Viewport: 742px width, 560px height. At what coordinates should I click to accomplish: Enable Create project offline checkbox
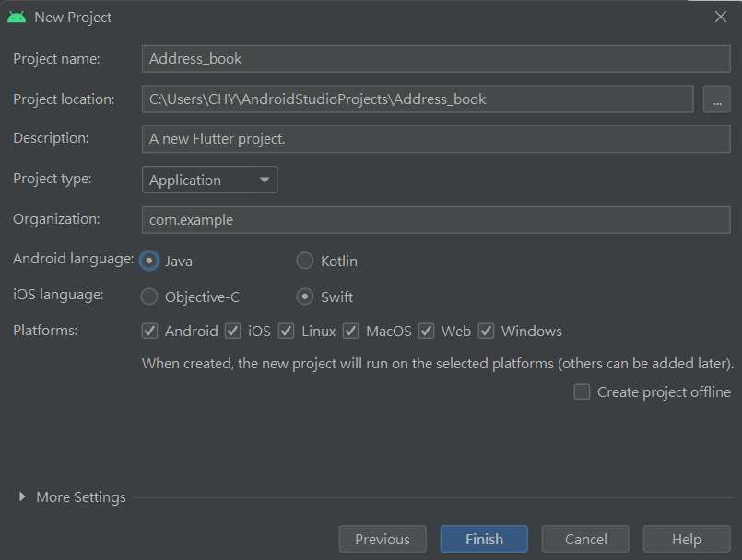point(582,392)
